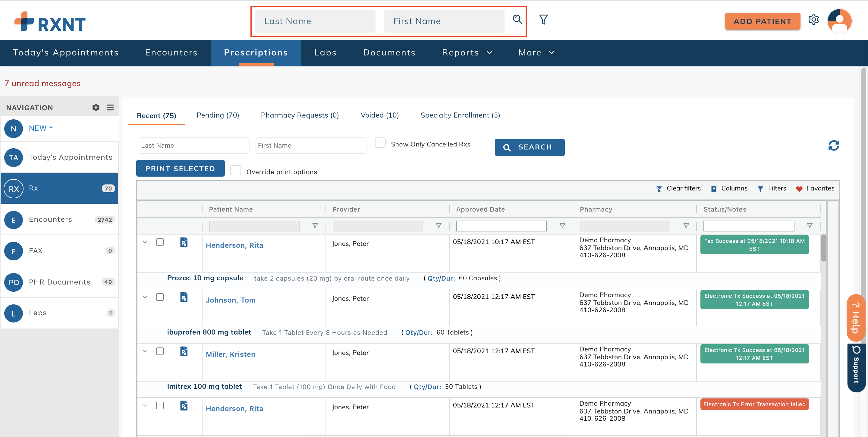
Task: Expand the row chevron for Miller, Kristen
Action: (x=145, y=351)
